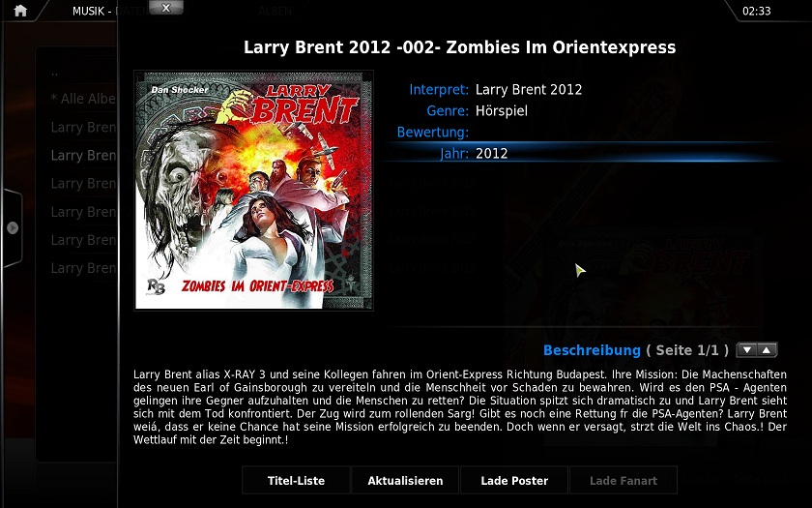The height and width of the screenshot is (508, 812).
Task: Click the greyed-out Lade Fanart button
Action: tap(623, 481)
